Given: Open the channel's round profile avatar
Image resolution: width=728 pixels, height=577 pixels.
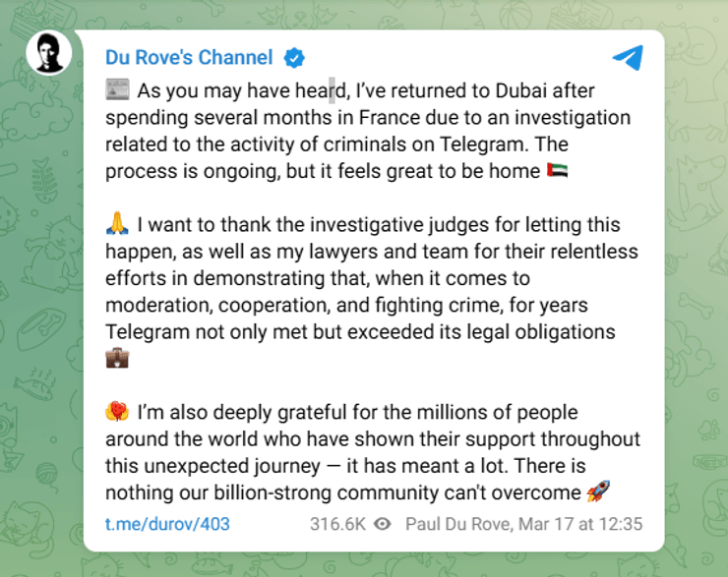Looking at the screenshot, I should [47, 53].
